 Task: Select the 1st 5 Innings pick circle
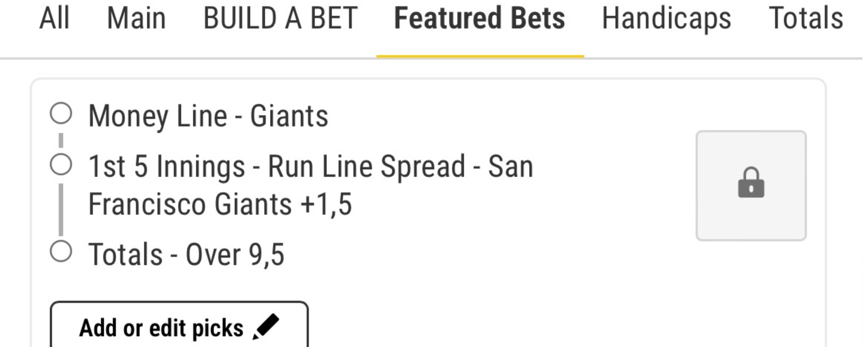click(61, 165)
